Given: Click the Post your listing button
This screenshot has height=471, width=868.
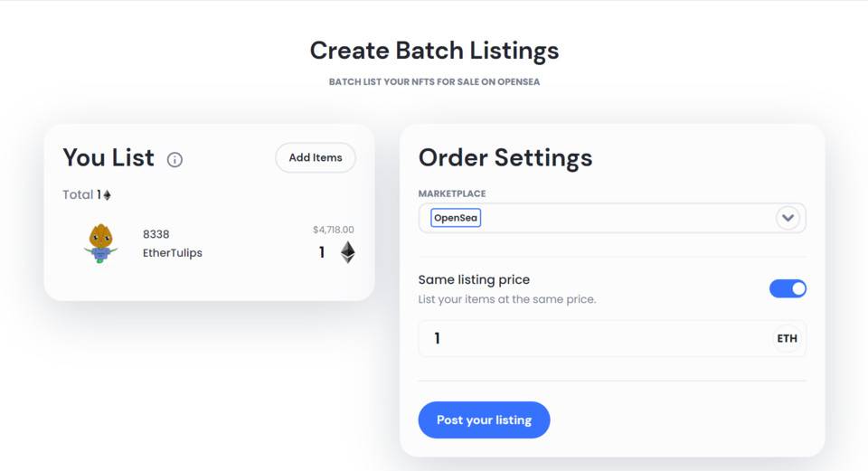Looking at the screenshot, I should (x=484, y=420).
